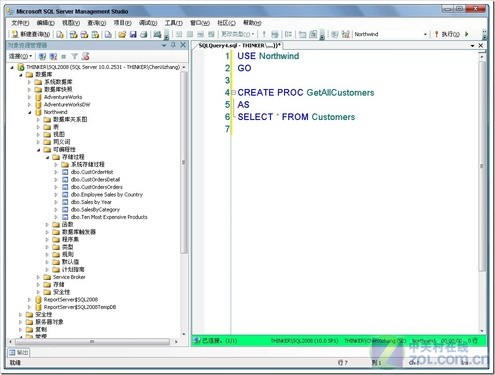Image resolution: width=495 pixels, height=375 pixels.
Task: Click the 服务器对象 folder node
Action: [x=49, y=322]
